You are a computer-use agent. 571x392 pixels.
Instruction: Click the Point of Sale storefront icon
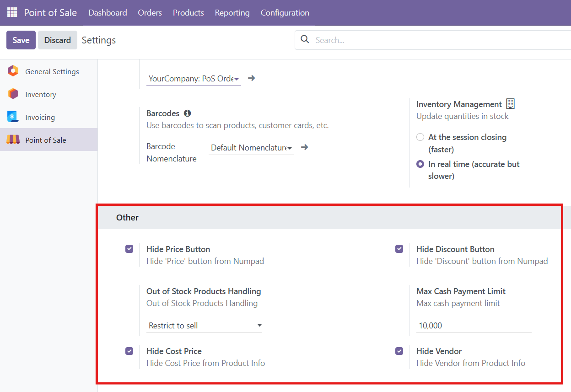13,140
